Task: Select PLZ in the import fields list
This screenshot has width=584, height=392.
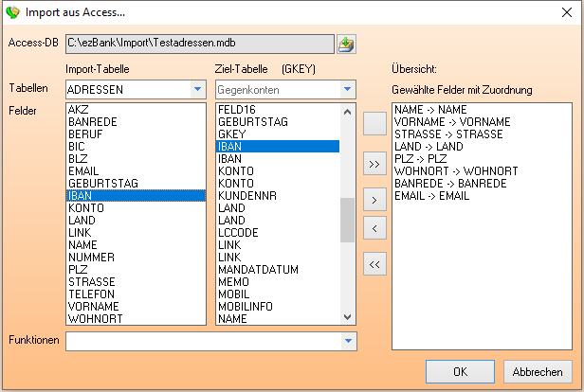Action: coord(136,269)
